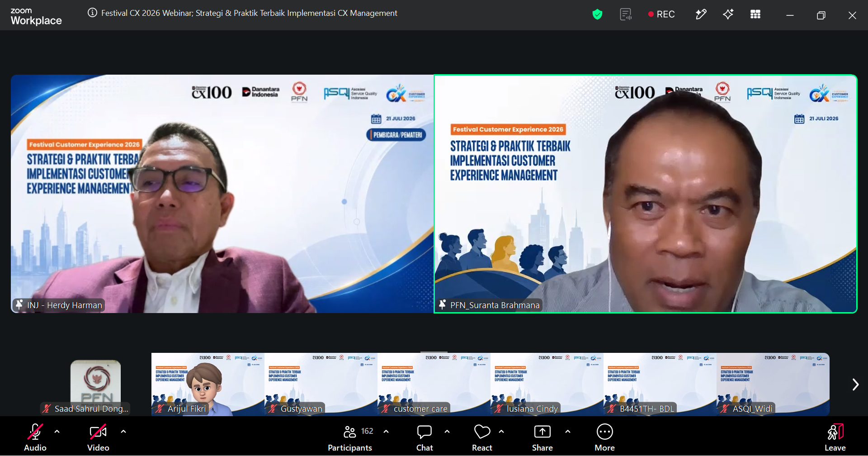This screenshot has height=456, width=868.
Task: Change layout with the grid view icon
Action: [x=755, y=14]
